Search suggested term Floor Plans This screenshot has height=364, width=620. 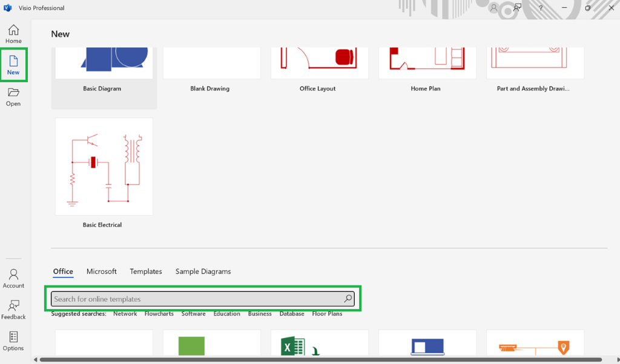pyautogui.click(x=327, y=314)
